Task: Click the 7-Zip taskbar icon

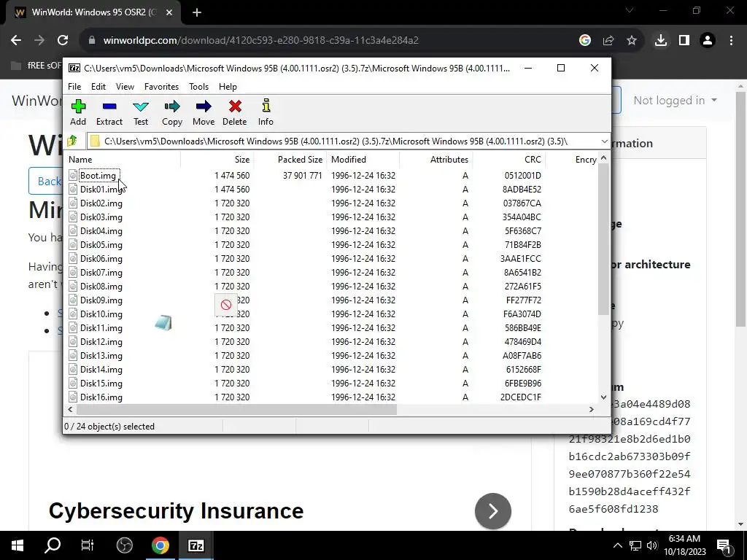Action: click(196, 545)
